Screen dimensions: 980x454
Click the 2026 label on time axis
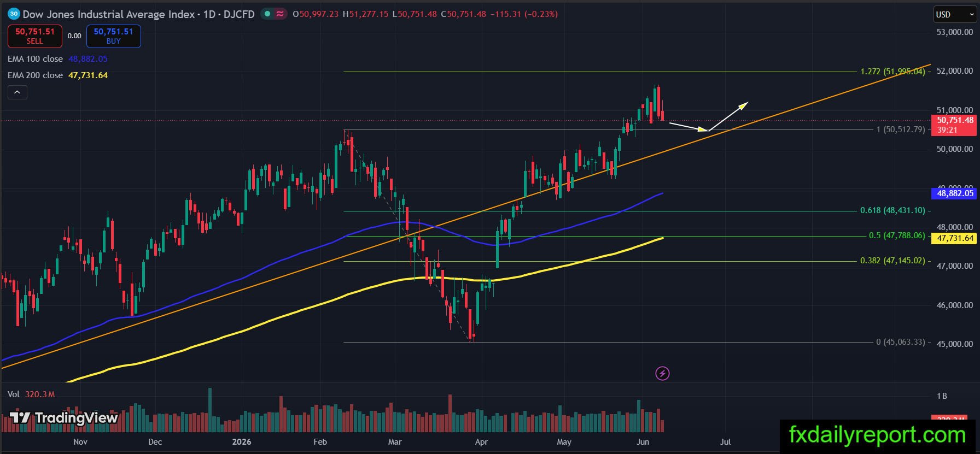tap(242, 442)
